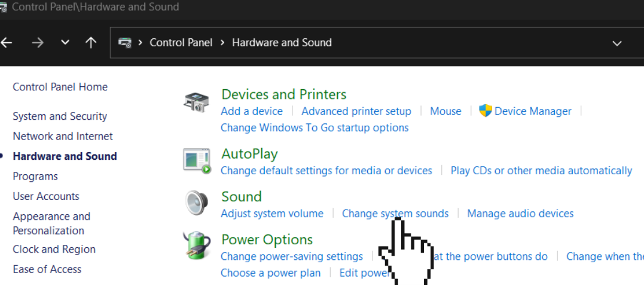Open the Programs category
This screenshot has height=285, width=644.
35,177
